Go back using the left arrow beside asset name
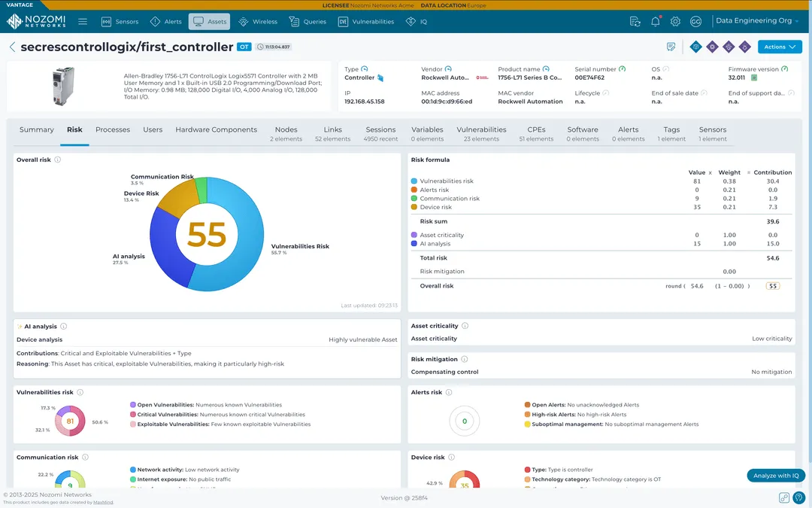This screenshot has height=508, width=812. click(x=13, y=47)
